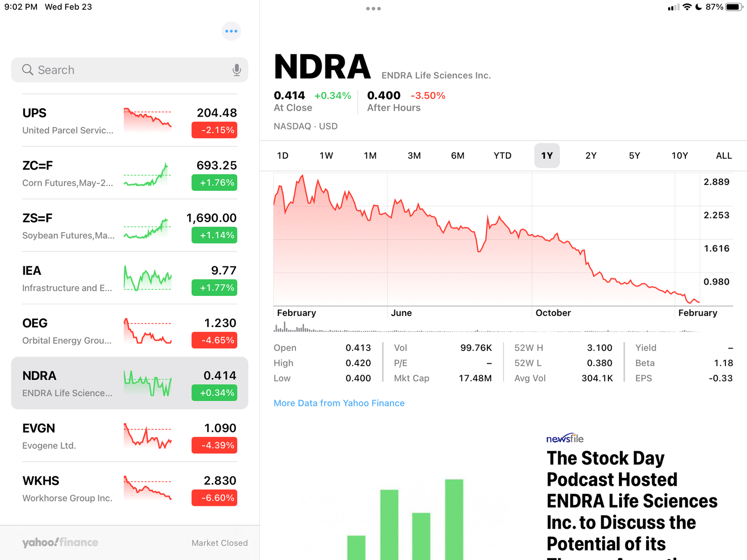Select the 1Y chart range
The height and width of the screenshot is (560, 747).
547,155
